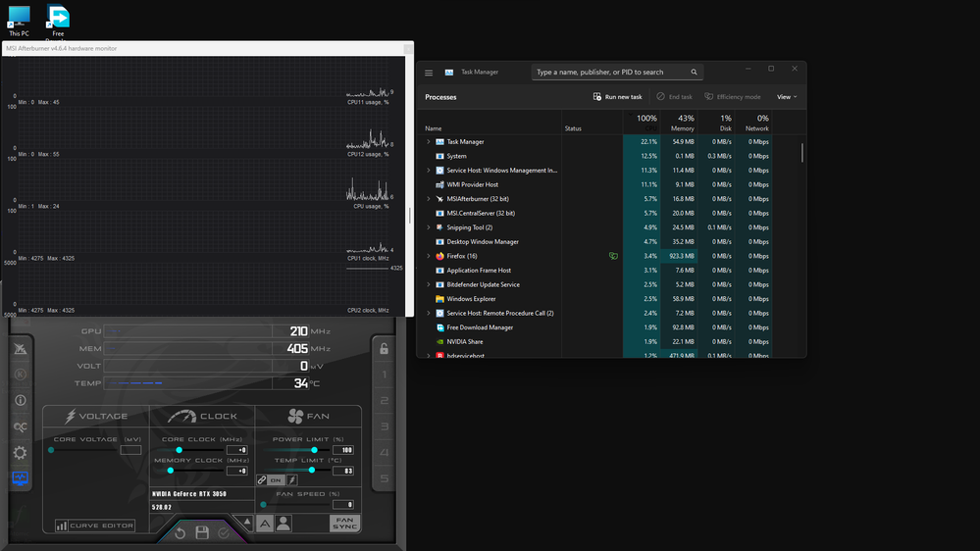Click the up-arrow startup expander in Afterburner
The height and width of the screenshot is (551, 980).
point(247,522)
